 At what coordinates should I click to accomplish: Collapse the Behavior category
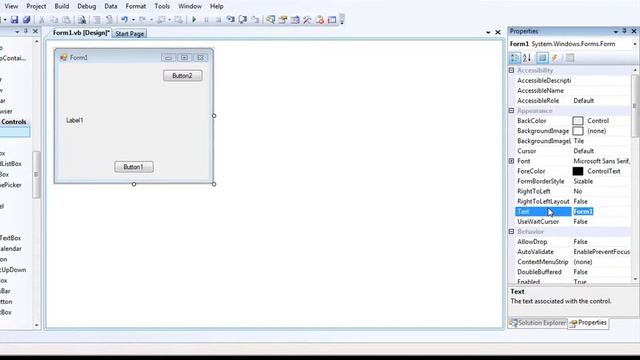click(511, 231)
